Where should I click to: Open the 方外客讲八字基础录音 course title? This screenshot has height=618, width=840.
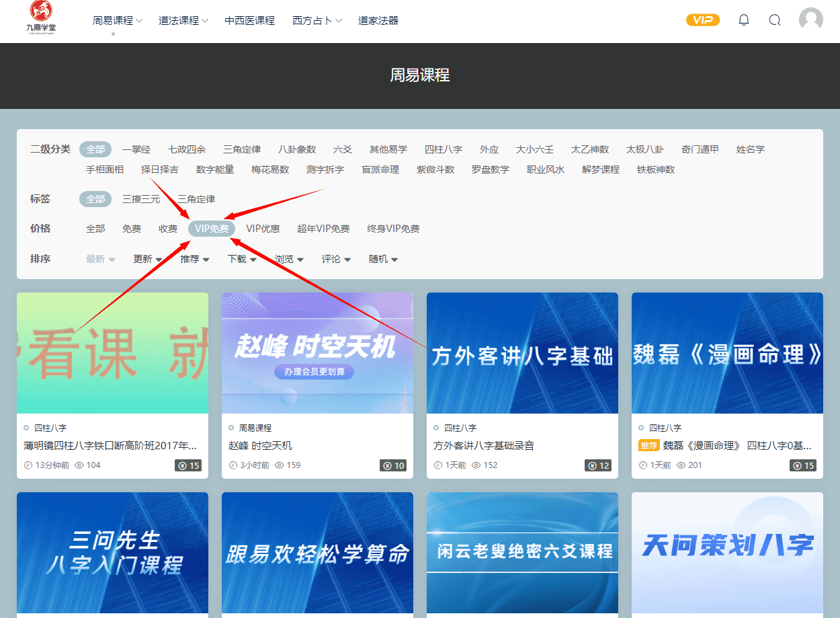pos(483,445)
